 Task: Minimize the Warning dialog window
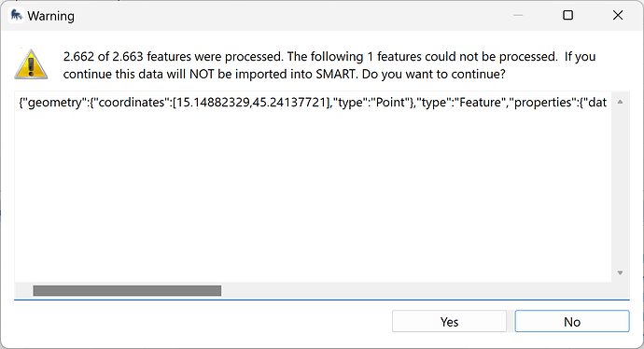tap(518, 16)
